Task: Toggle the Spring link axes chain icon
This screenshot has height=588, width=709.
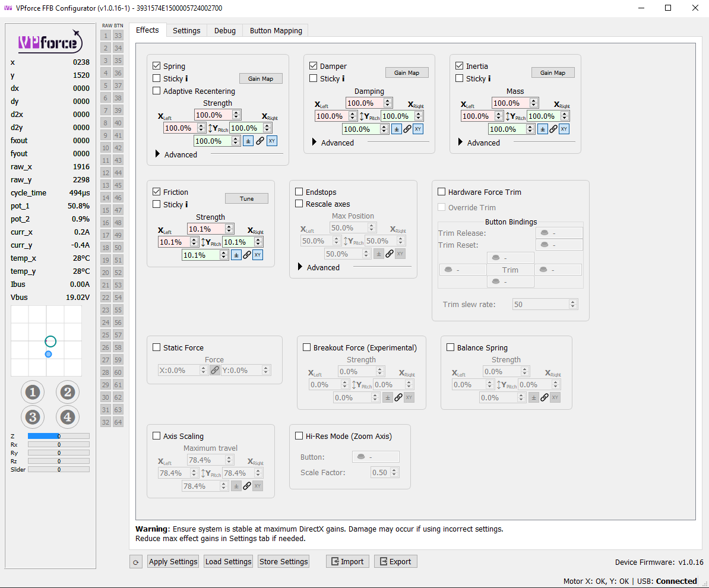Action: pos(260,141)
